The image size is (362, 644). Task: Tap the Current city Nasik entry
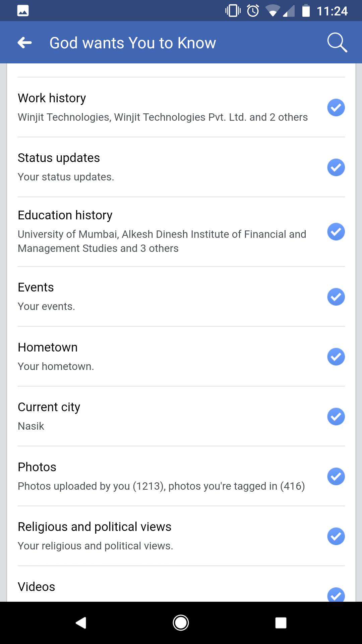(x=31, y=426)
